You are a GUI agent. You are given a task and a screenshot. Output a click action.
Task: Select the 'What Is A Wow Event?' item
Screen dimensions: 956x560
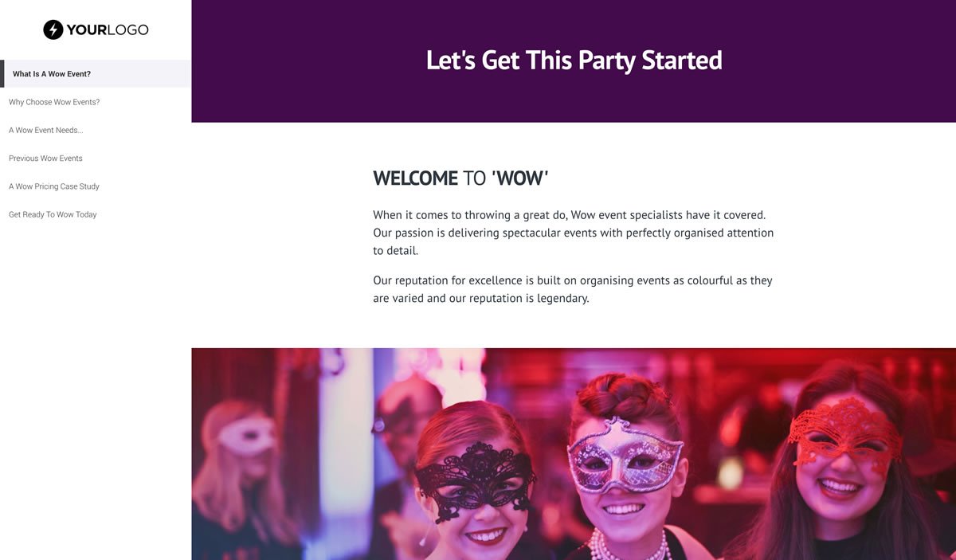(52, 74)
